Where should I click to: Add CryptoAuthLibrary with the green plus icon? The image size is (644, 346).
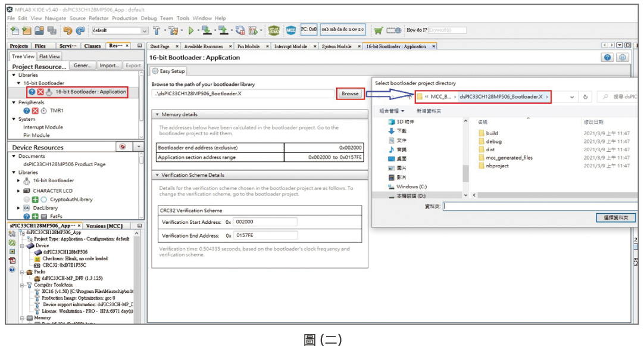click(x=35, y=200)
